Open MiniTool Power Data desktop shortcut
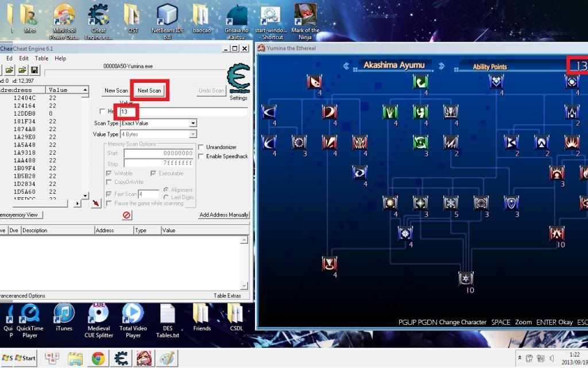Image resolution: width=588 pixels, height=368 pixels. click(64, 21)
